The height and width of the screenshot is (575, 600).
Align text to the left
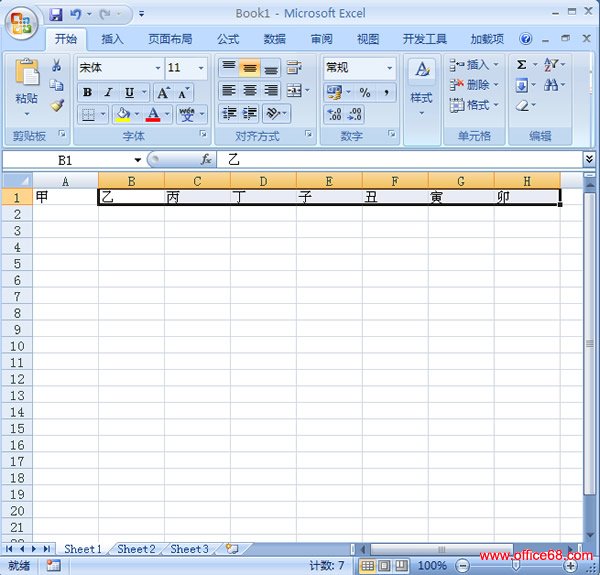(229, 91)
